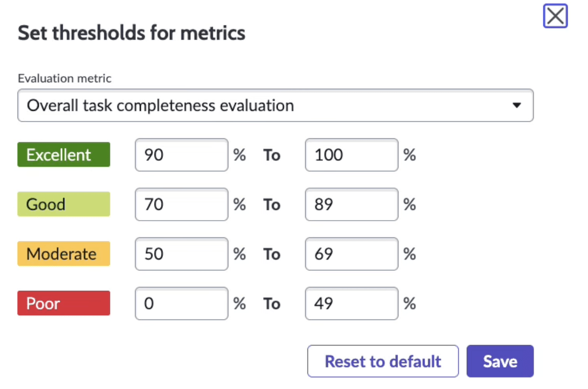Open the Evaluation metric dropdown
The width and height of the screenshot is (588, 389).
click(275, 106)
